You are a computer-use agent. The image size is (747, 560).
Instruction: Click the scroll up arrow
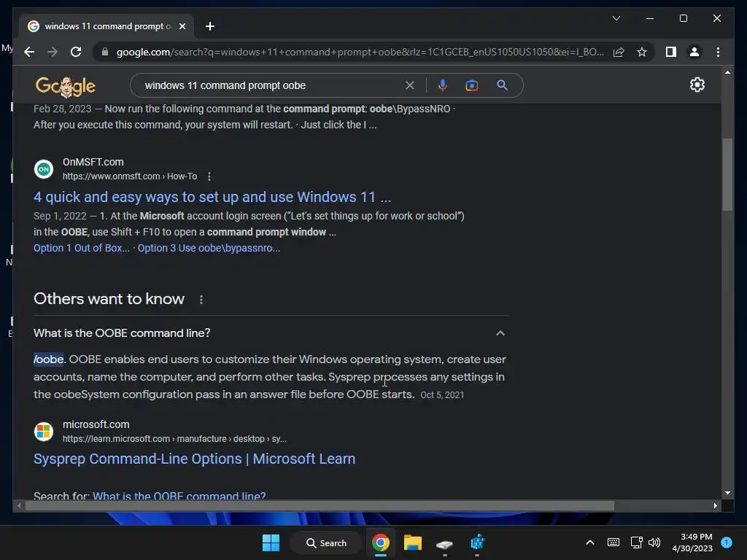pyautogui.click(x=727, y=72)
